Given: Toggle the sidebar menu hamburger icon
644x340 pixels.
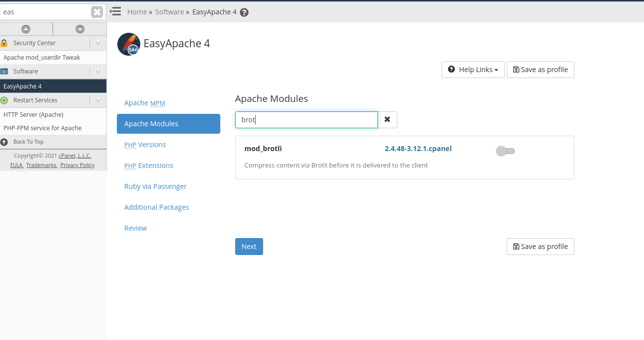Looking at the screenshot, I should point(115,11).
